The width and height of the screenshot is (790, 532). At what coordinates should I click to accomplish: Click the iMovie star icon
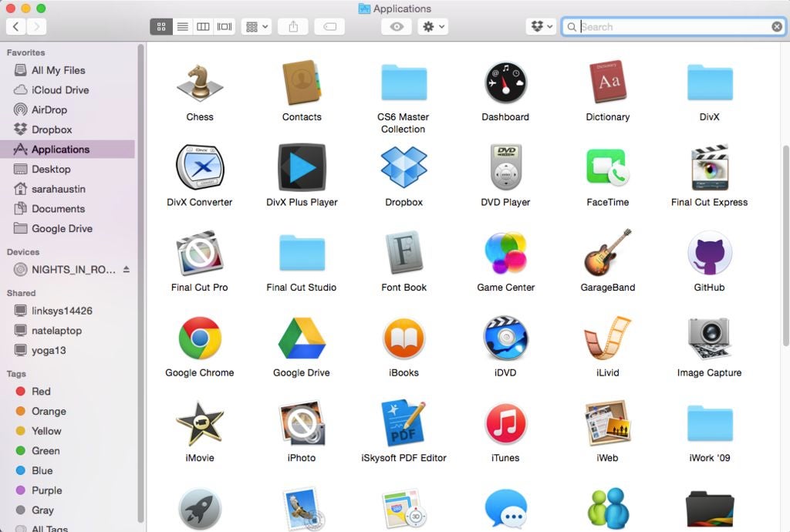tap(200, 423)
